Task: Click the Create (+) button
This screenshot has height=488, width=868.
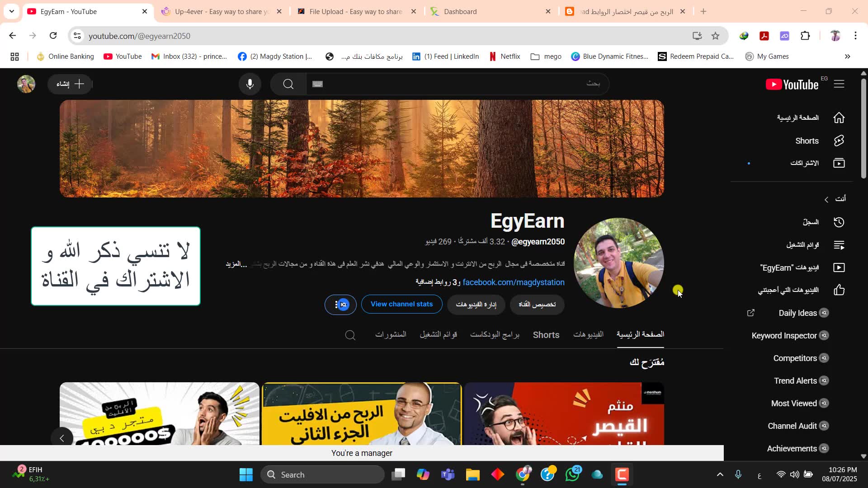Action: click(70, 84)
